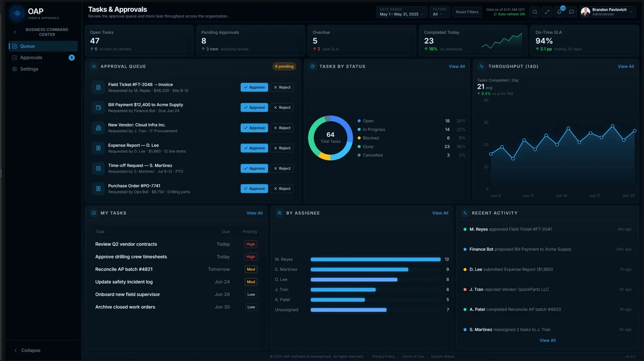The height and width of the screenshot is (361, 644).
Task: Collapse the sidebar navigation
Action: tap(27, 351)
